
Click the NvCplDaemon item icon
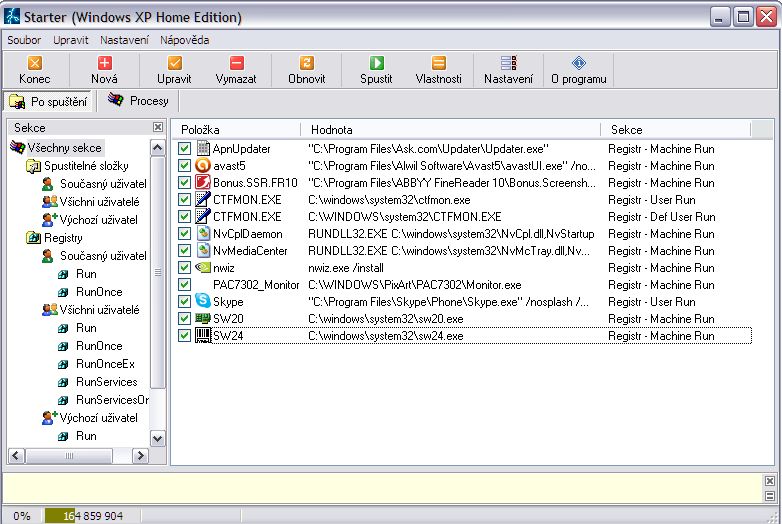pyautogui.click(x=202, y=233)
